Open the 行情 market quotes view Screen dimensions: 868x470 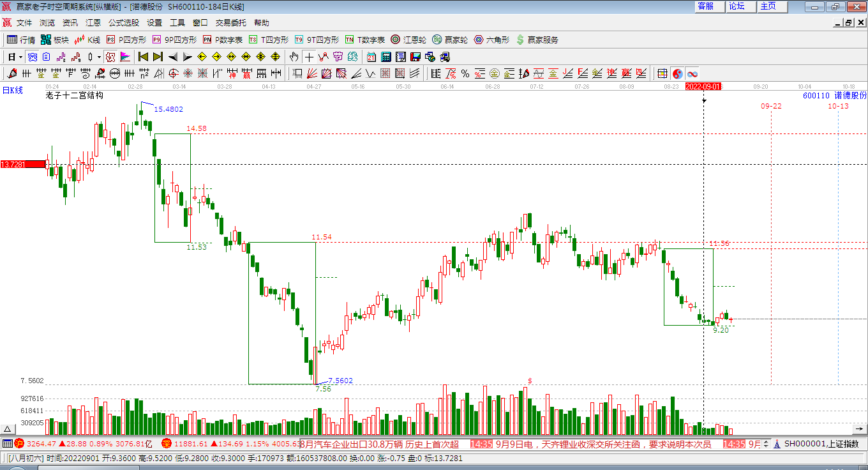tap(21, 40)
